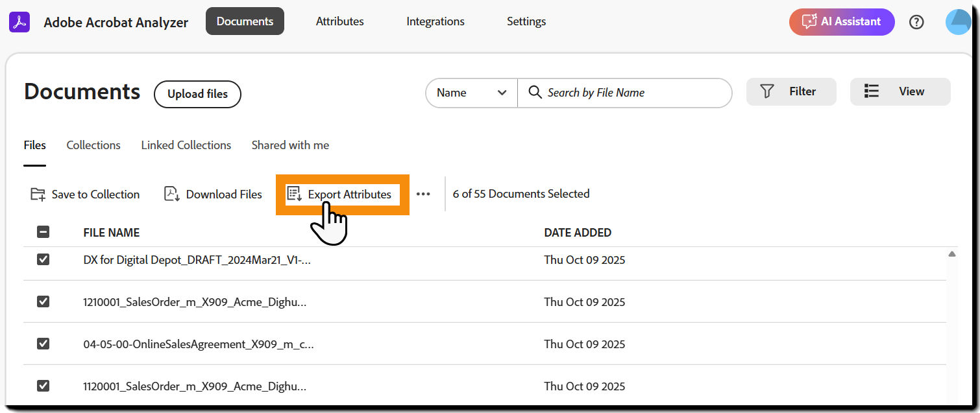Click the Download Files PDF icon

(x=172, y=195)
